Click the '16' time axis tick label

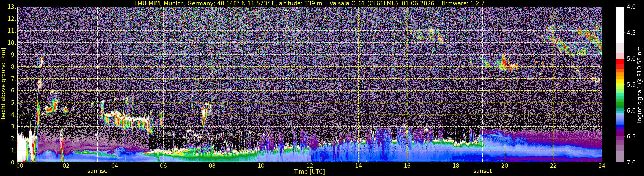(407, 166)
